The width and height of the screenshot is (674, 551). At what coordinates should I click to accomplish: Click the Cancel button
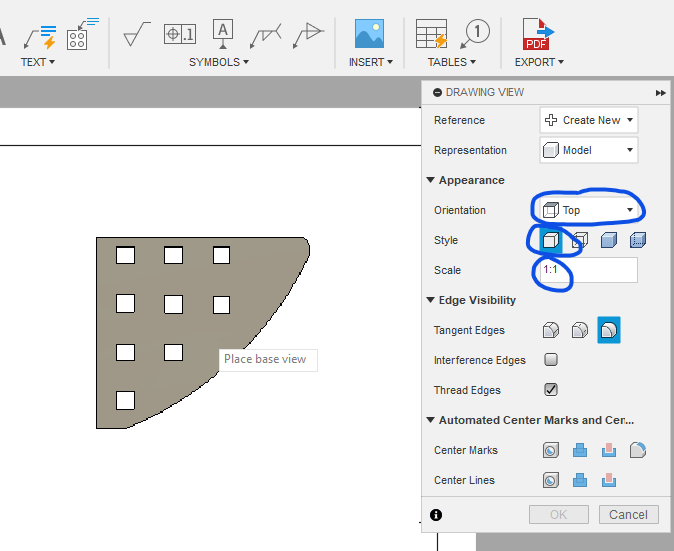[628, 514]
